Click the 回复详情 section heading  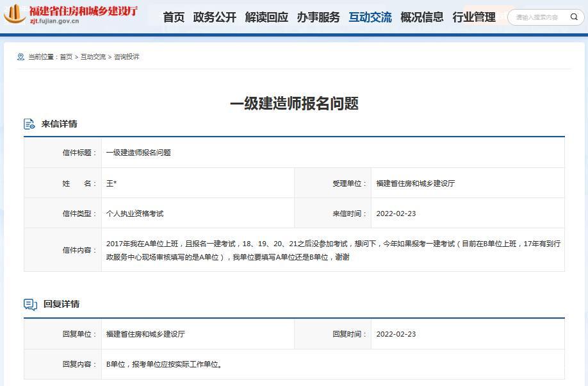61,304
